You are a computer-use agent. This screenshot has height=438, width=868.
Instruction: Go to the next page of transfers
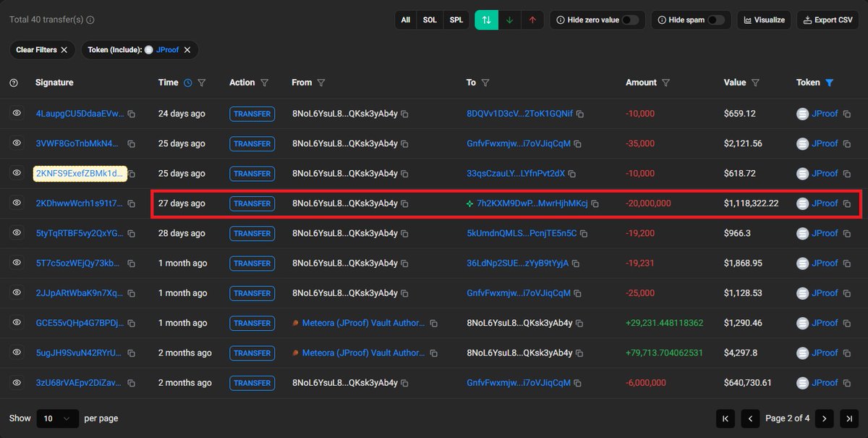(x=823, y=418)
